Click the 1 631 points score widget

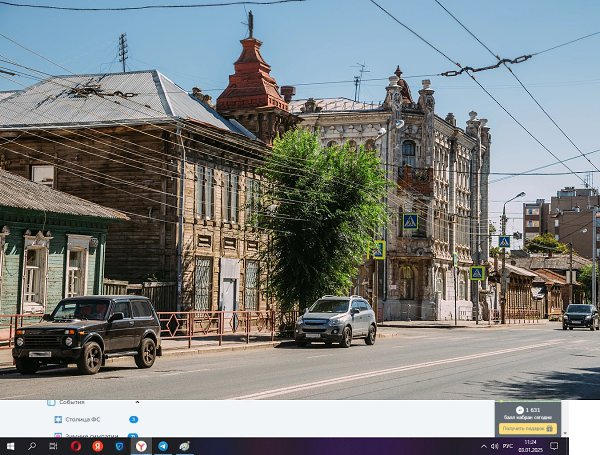click(528, 410)
